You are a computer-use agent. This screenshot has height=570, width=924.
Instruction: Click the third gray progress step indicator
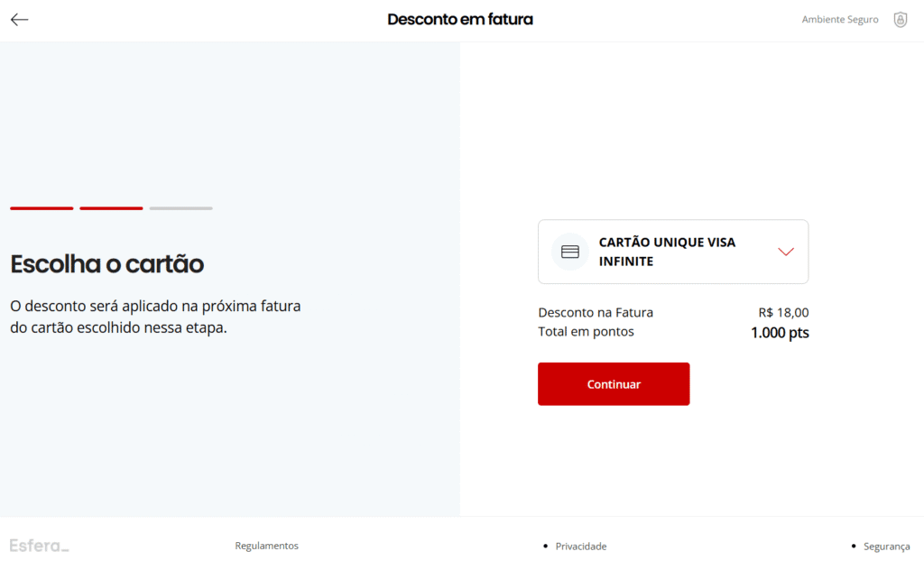(180, 208)
